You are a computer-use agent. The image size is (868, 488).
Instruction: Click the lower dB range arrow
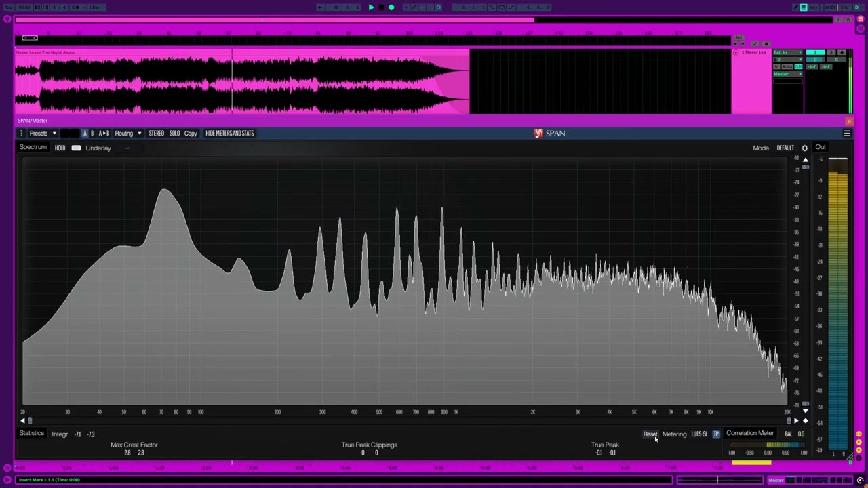805,411
